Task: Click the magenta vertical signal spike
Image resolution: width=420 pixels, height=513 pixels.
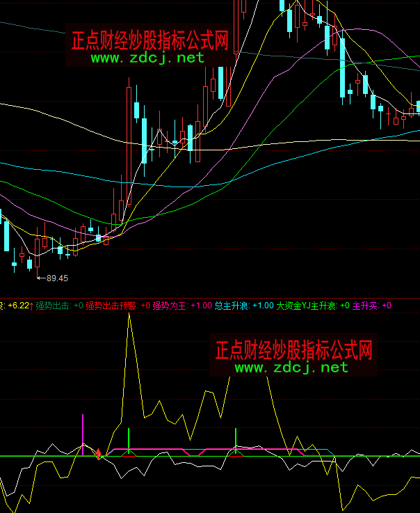Action: 83,432
